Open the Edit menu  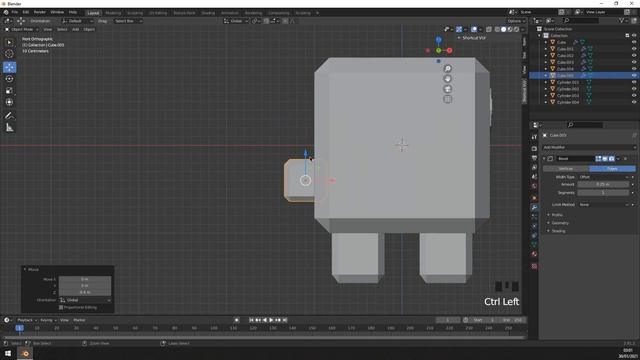(26, 12)
